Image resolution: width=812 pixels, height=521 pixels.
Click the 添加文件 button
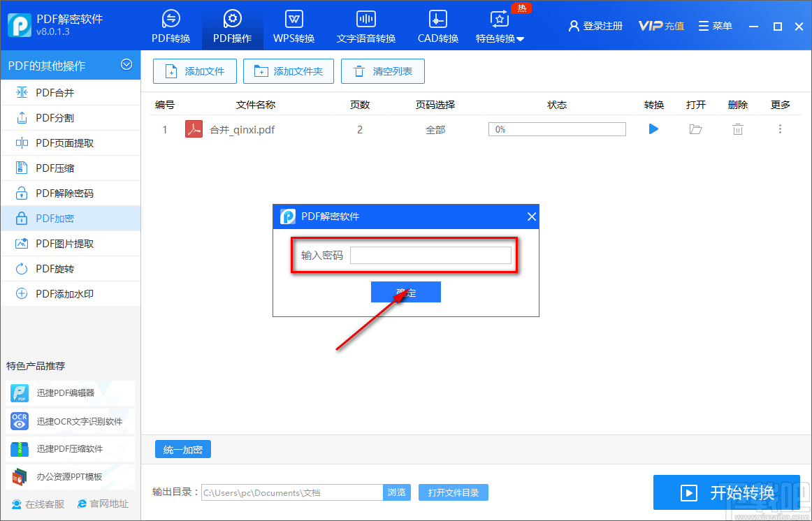point(195,71)
